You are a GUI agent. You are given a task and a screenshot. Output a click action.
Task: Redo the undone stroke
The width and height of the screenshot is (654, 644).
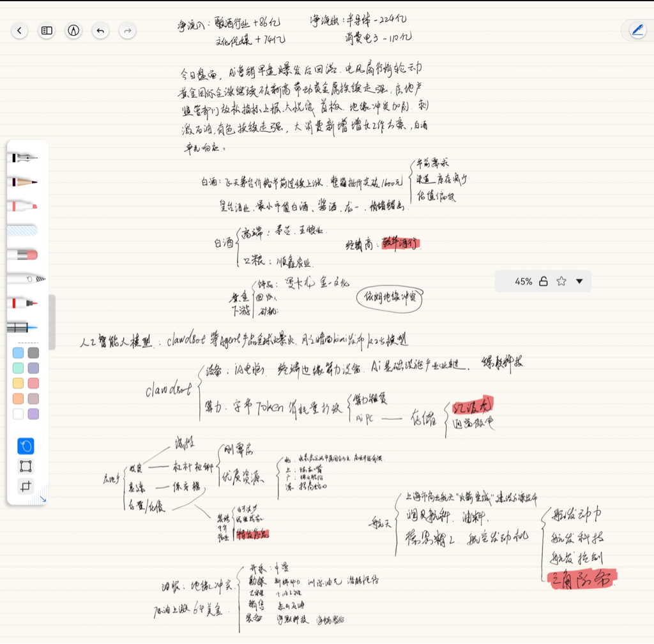coord(128,31)
